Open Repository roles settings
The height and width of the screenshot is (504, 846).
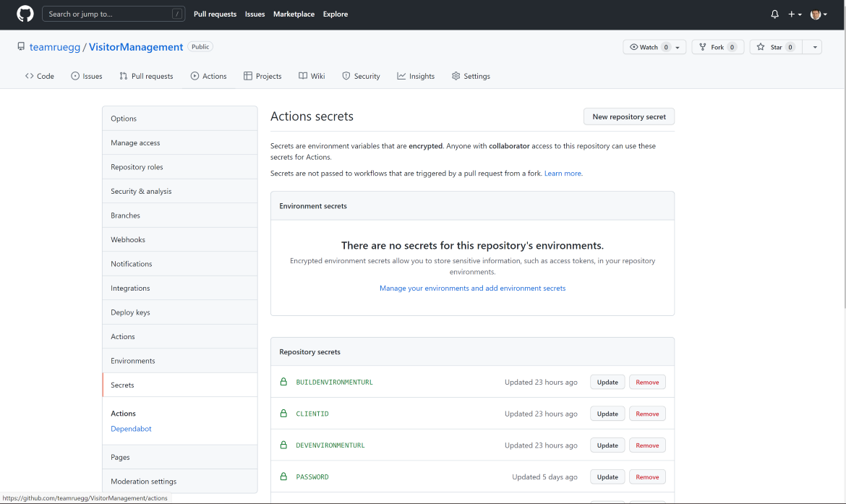coord(179,167)
